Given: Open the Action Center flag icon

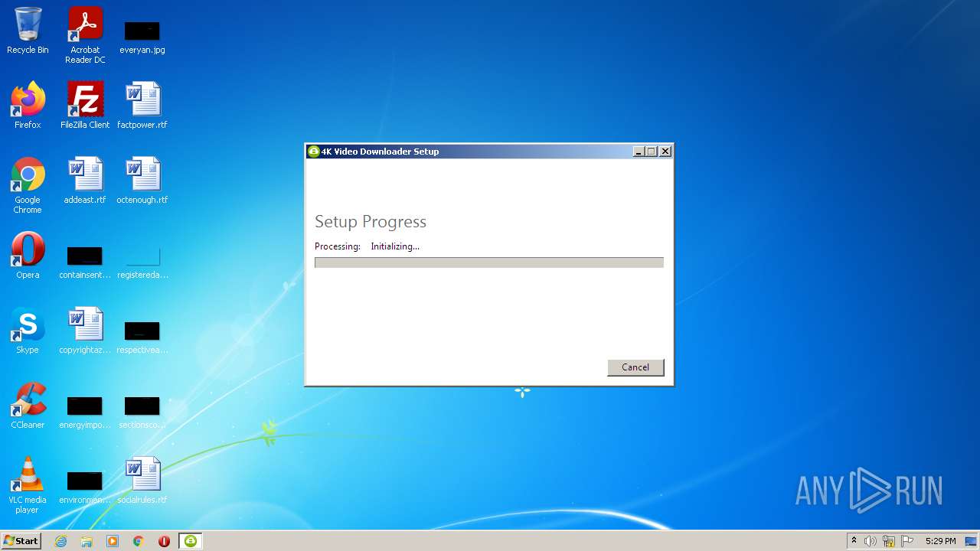Looking at the screenshot, I should [x=907, y=541].
